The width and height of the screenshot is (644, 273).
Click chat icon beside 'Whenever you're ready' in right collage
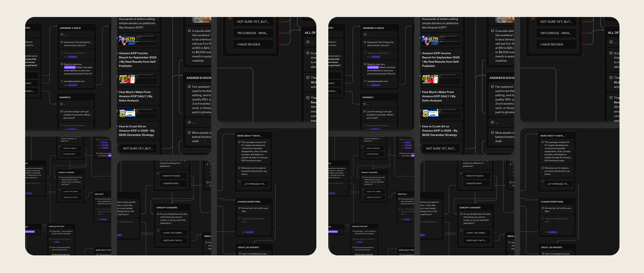(542, 168)
